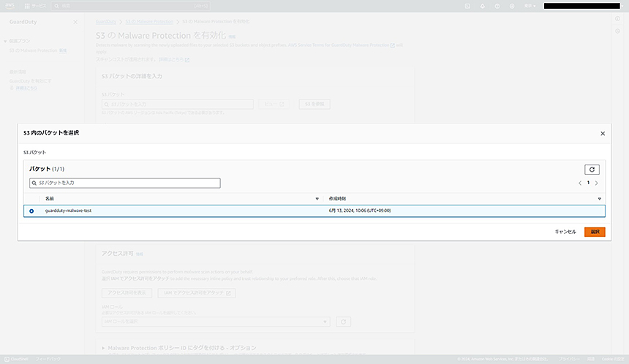This screenshot has width=629, height=364.
Task: Click page number 1 in the pagination
Action: [588, 183]
